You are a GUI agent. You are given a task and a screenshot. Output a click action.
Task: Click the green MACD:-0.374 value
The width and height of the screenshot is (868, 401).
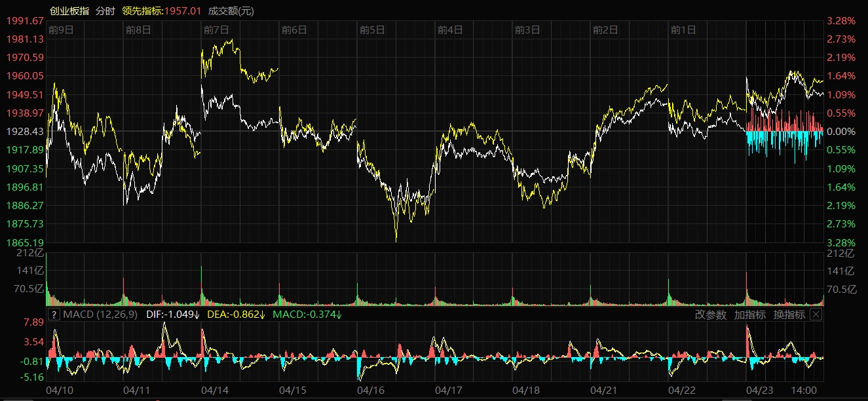tap(307, 315)
